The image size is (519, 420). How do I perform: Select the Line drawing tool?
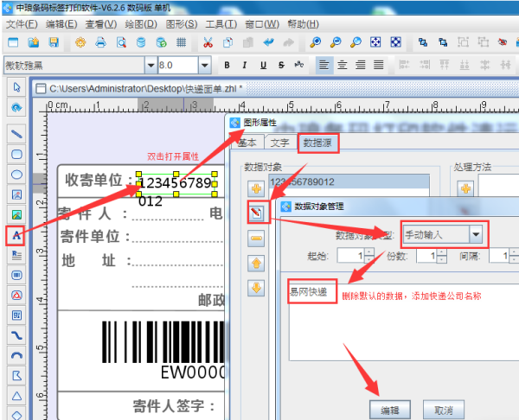(16, 134)
